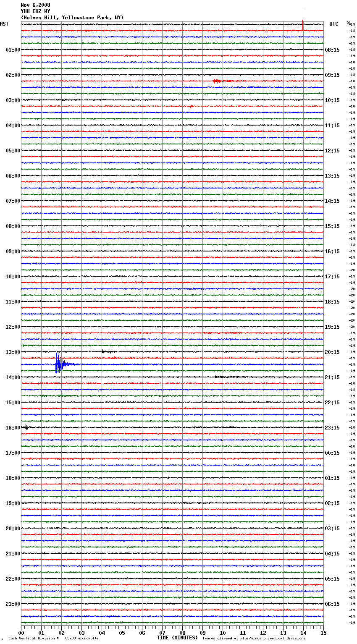This screenshot has height=644, width=357.
Task: Click the 18:00 MST time label
Action: pos(13,478)
